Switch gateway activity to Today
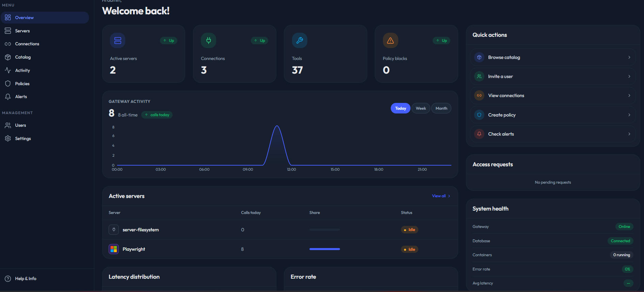The width and height of the screenshot is (644, 292). 401,108
